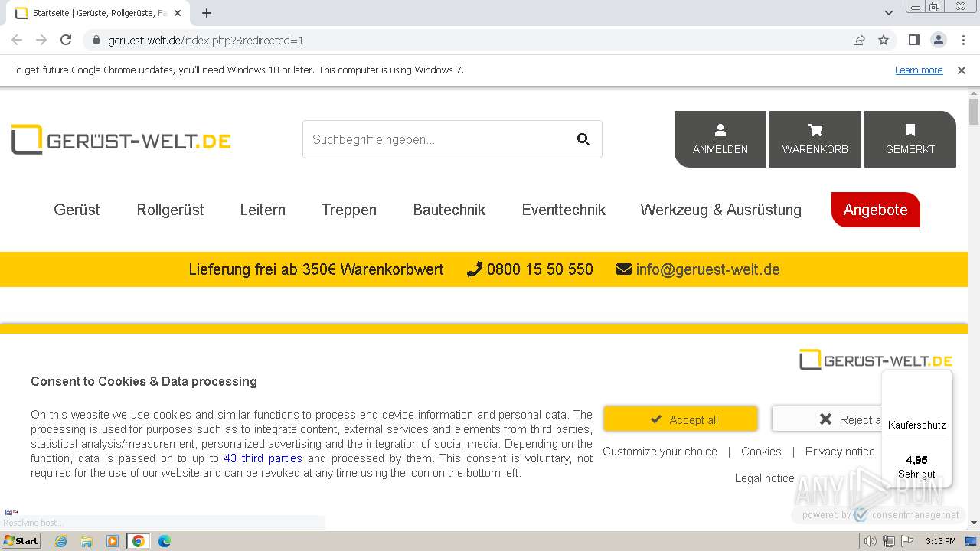Viewport: 980px width, 551px height.
Task: Open the tab search chevron
Action: click(x=889, y=13)
